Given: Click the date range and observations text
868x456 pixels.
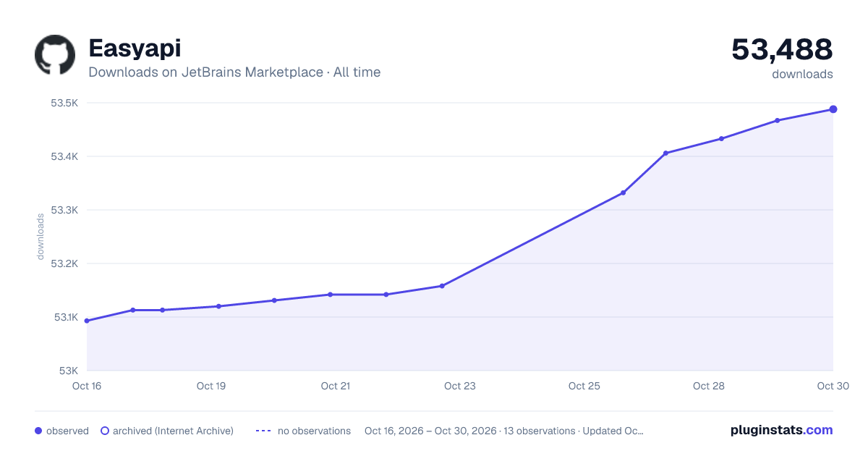Looking at the screenshot, I should pos(504,431).
